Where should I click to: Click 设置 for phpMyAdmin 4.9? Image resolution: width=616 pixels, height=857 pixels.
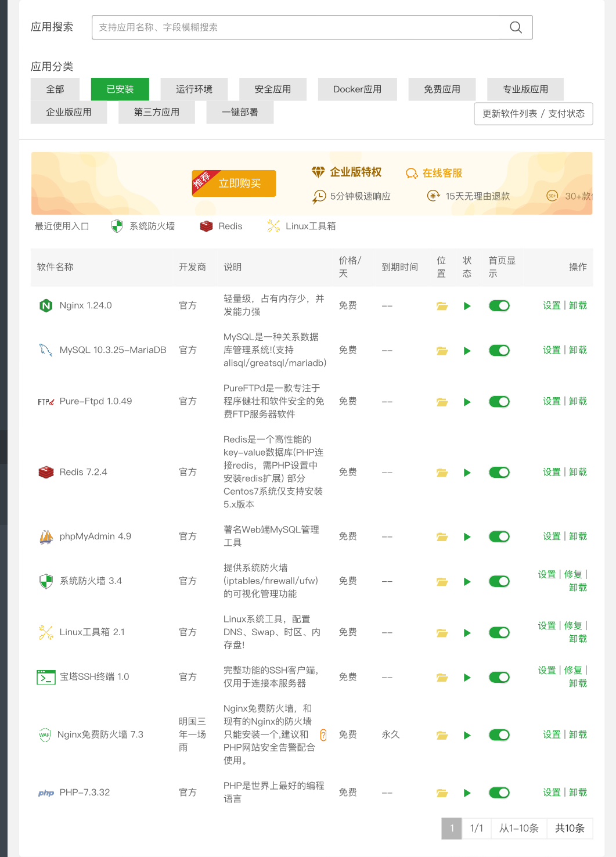(x=552, y=536)
